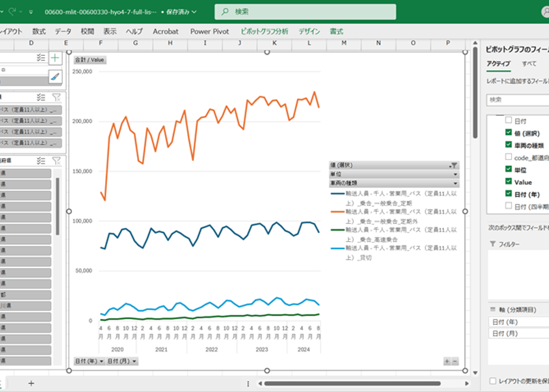Open the ヘルプ ribbon tab
The height and width of the screenshot is (392, 549).
tap(134, 31)
